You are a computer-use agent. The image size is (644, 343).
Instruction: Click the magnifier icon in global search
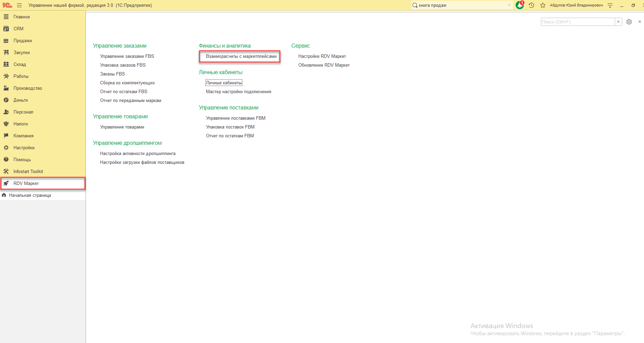tap(415, 5)
